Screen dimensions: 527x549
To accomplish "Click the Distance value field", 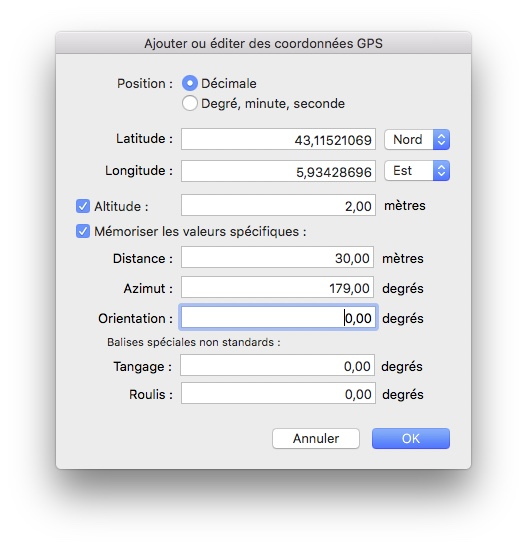I will 277,258.
